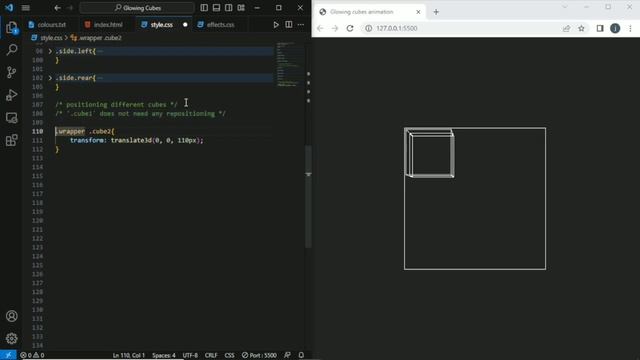640x360 pixels.
Task: Go forward in the browser
Action: tap(335, 28)
